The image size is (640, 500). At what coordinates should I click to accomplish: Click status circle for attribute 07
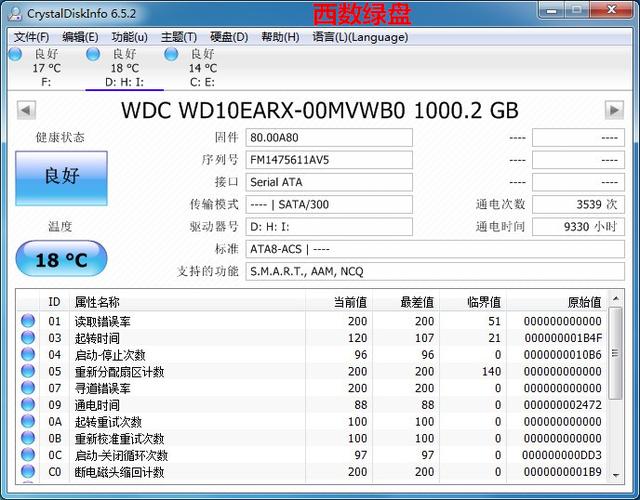click(x=28, y=388)
